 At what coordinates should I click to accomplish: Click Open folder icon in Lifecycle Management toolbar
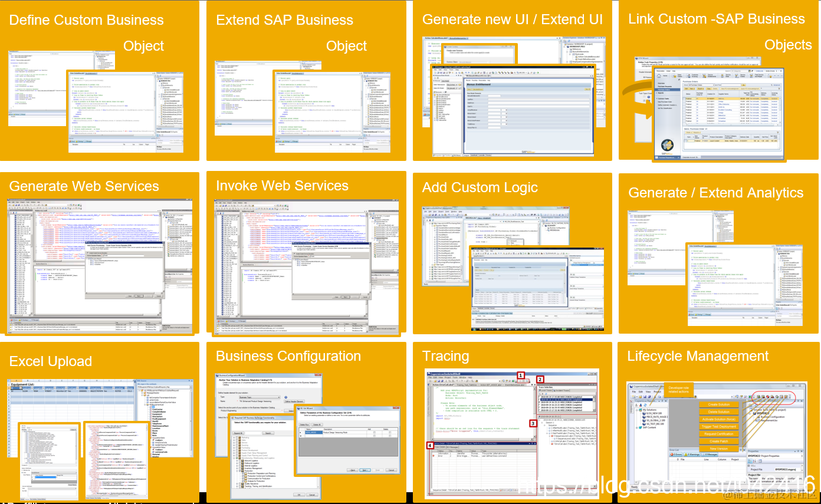[641, 397]
